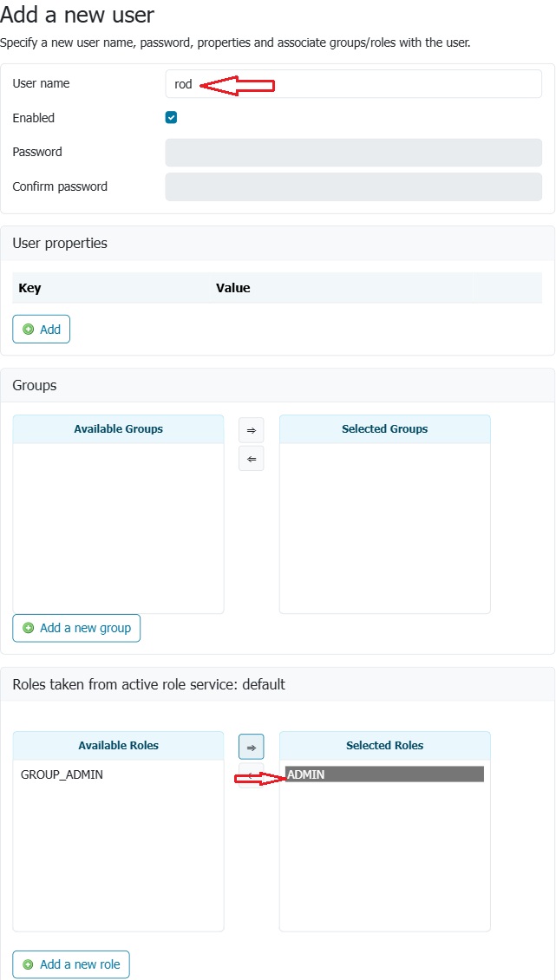This screenshot has height=980, width=556.
Task: Click the Add a new role icon
Action: (29, 964)
